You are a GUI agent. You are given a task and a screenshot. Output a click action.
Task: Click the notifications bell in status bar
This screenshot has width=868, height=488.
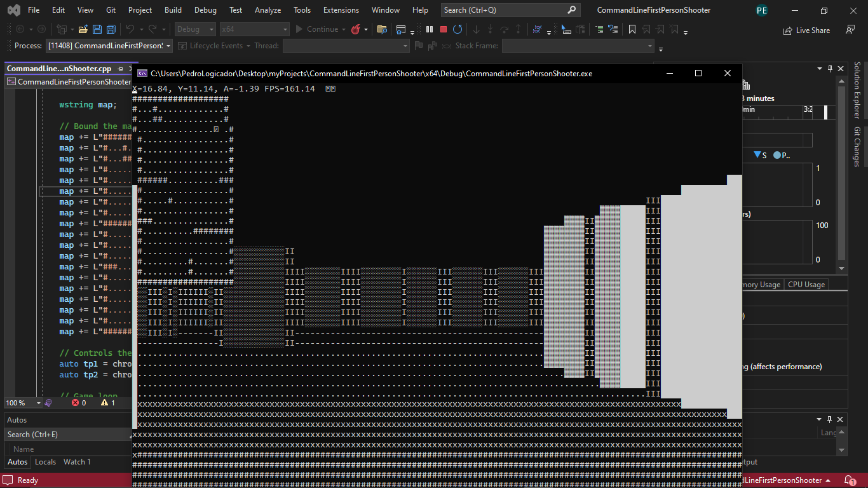850,480
